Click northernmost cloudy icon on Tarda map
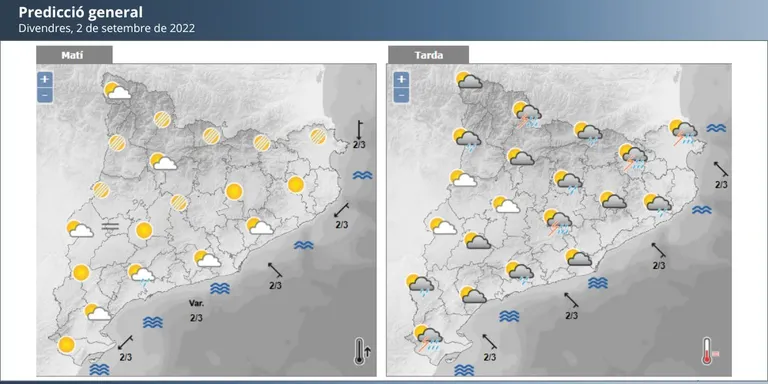Image resolution: width=768 pixels, height=384 pixels. click(x=469, y=80)
